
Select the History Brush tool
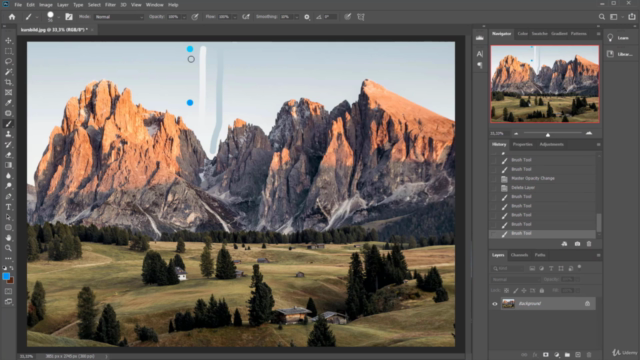tap(8, 144)
